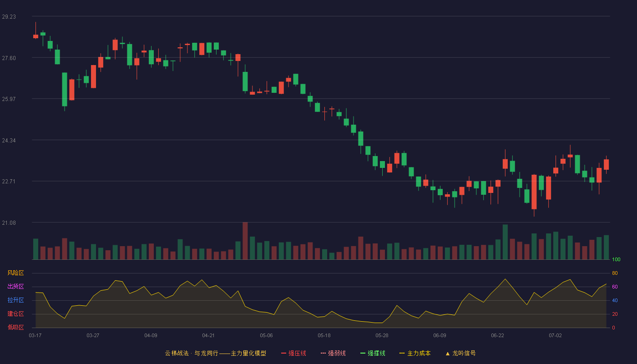Viewport: 637px width, 364px height.
Task: Click the 04-09 date label
Action: (x=151, y=335)
